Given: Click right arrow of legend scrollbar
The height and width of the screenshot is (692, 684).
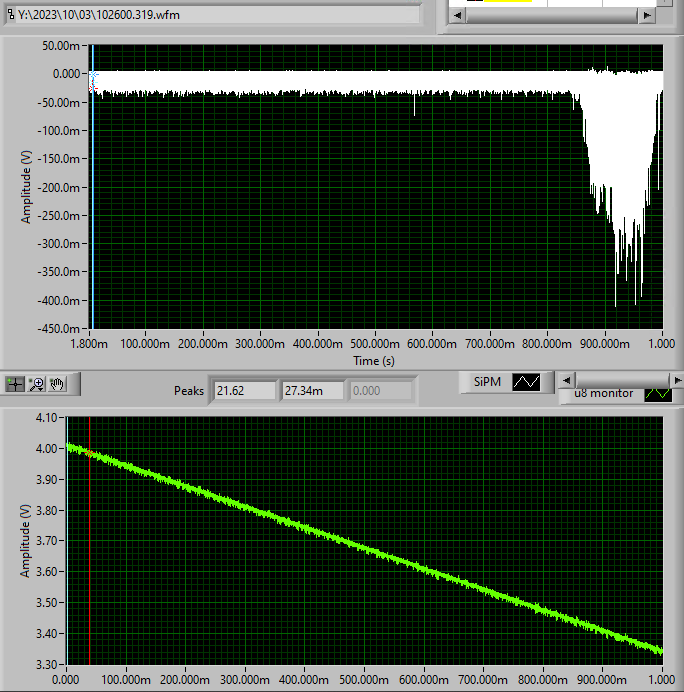Looking at the screenshot, I should tap(677, 380).
